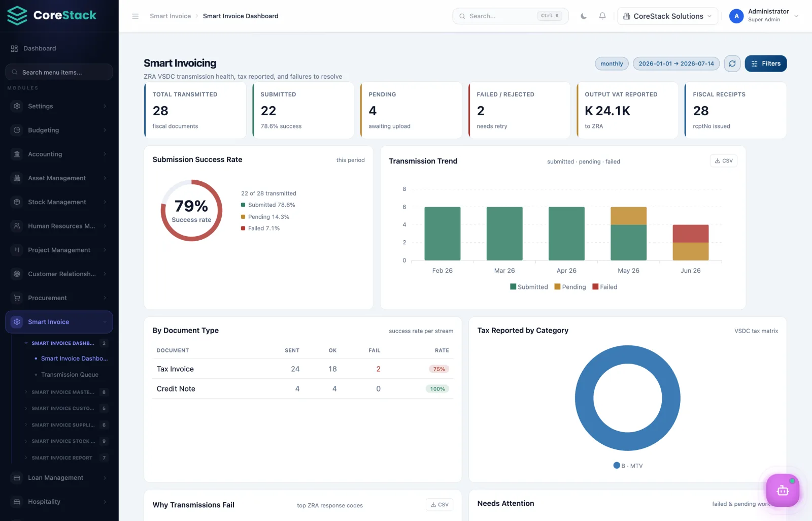Click the monthly period chip

tap(612, 63)
